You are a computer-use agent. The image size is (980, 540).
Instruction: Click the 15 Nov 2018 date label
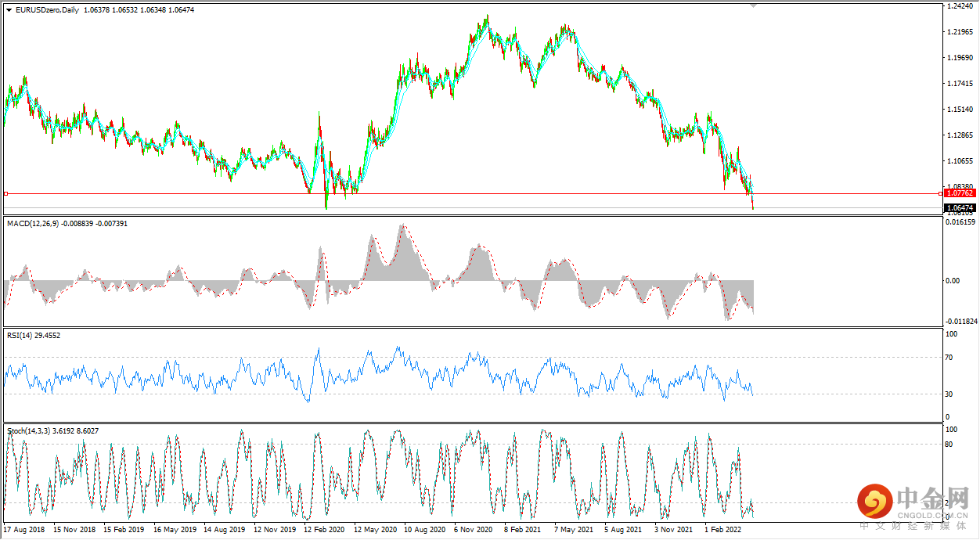pos(74,529)
